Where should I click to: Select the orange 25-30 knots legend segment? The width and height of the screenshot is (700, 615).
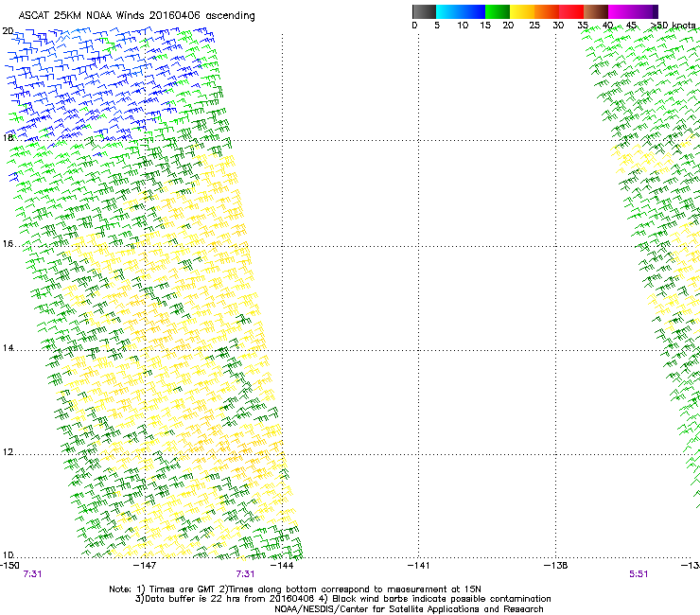547,11
